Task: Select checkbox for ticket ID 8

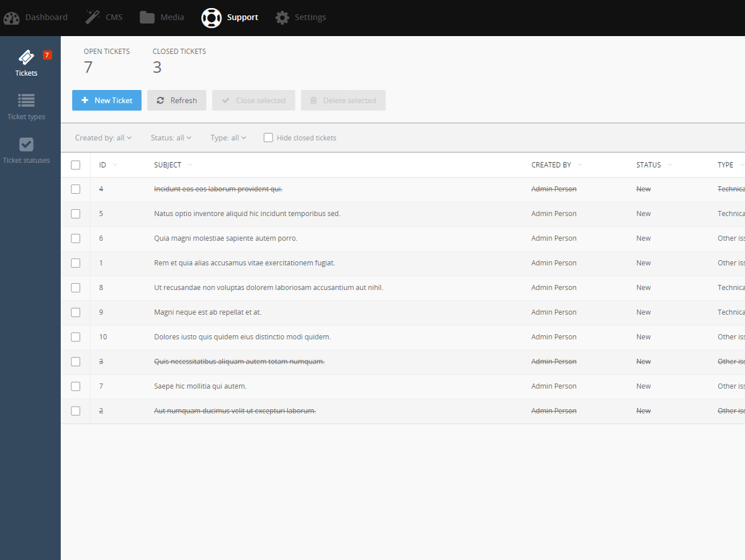Action: click(x=76, y=288)
